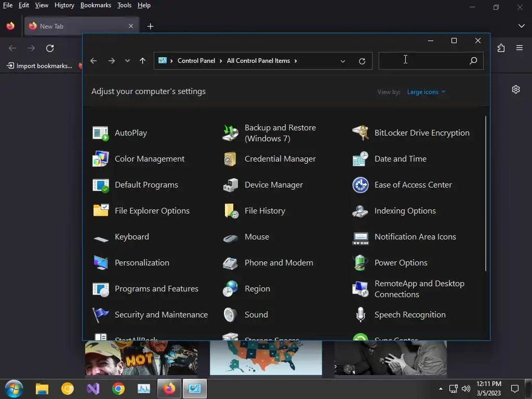Click the Control Panel vertical scrollbar

coord(486,193)
